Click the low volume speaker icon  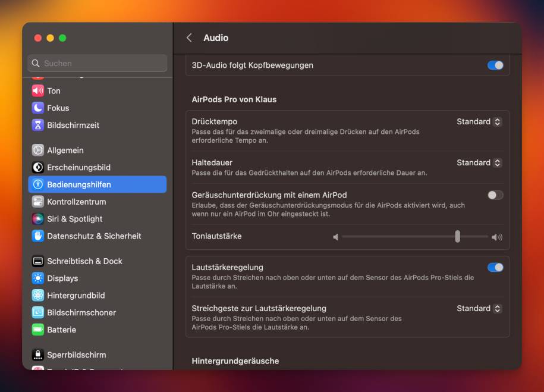tap(335, 237)
